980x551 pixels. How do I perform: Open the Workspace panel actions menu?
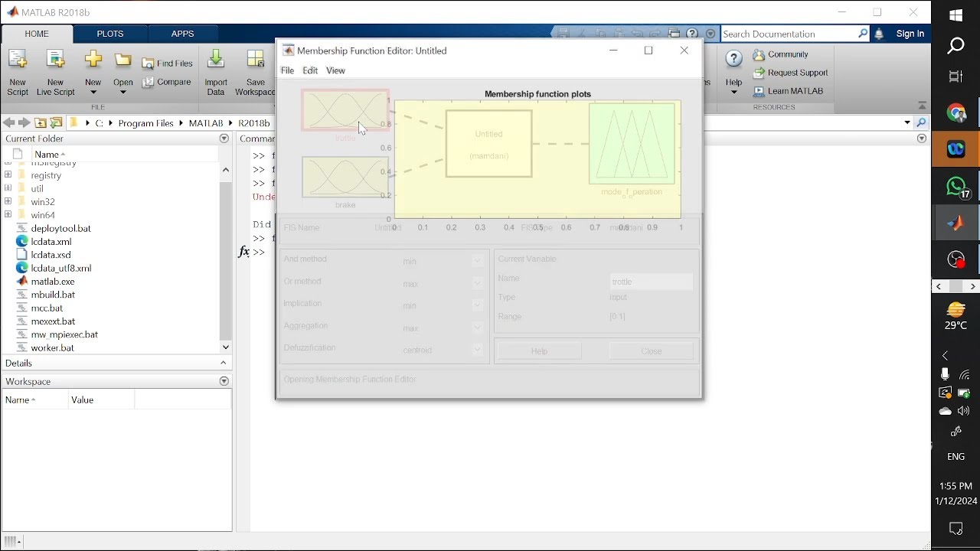[224, 381]
